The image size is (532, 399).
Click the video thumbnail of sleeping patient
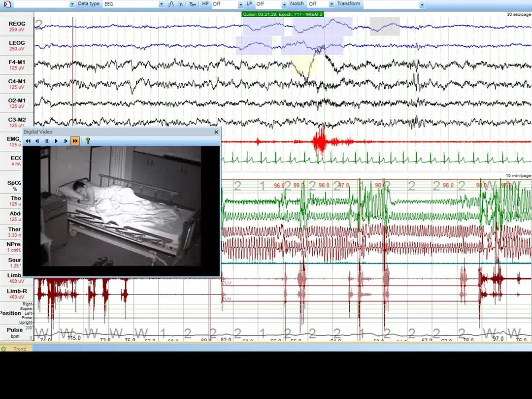pos(121,206)
